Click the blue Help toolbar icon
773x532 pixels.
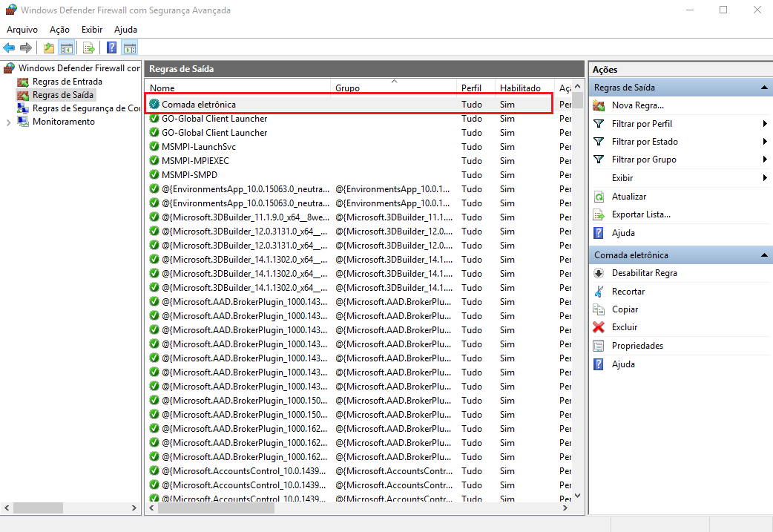pyautogui.click(x=112, y=47)
